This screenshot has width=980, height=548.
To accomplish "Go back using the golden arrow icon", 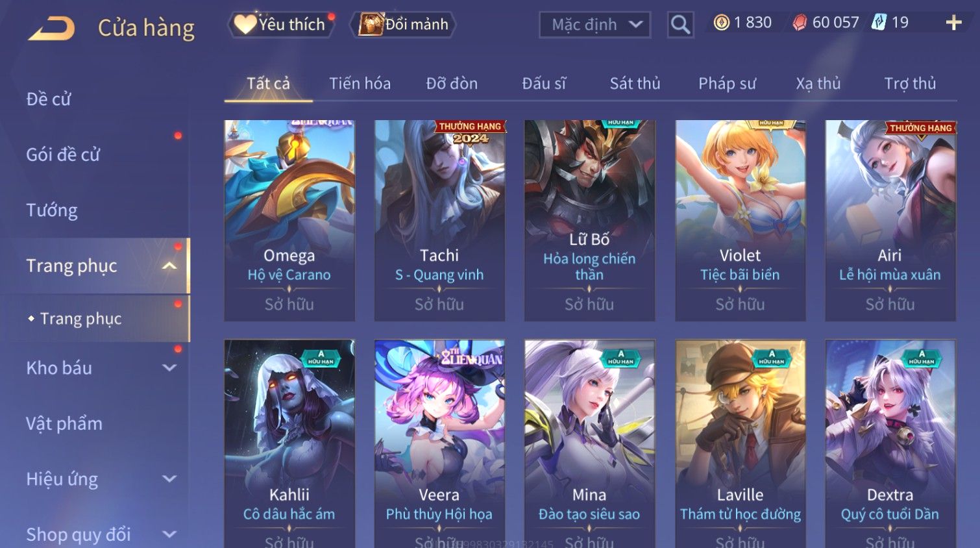I will [52, 28].
